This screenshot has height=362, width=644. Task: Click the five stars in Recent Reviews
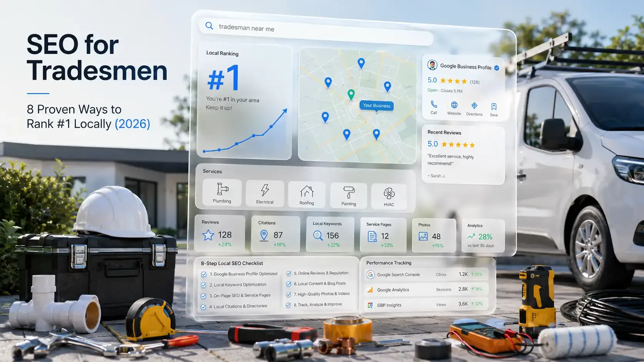point(458,145)
